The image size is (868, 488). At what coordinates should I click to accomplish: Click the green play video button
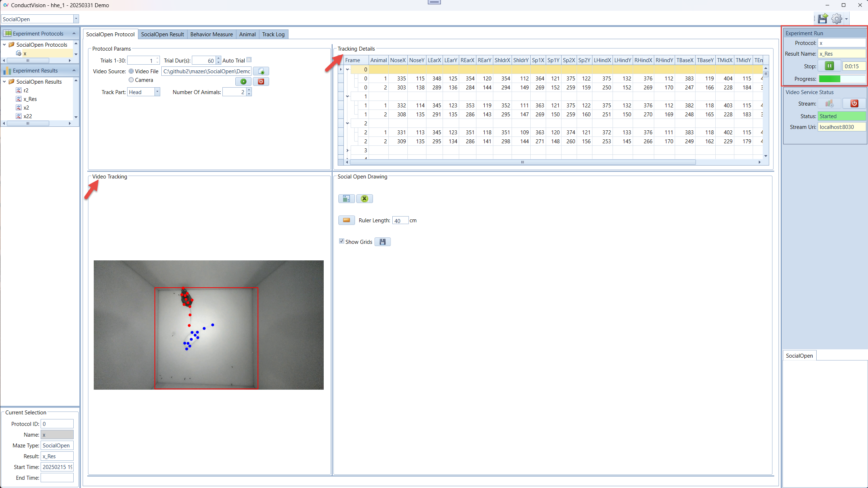pyautogui.click(x=243, y=82)
